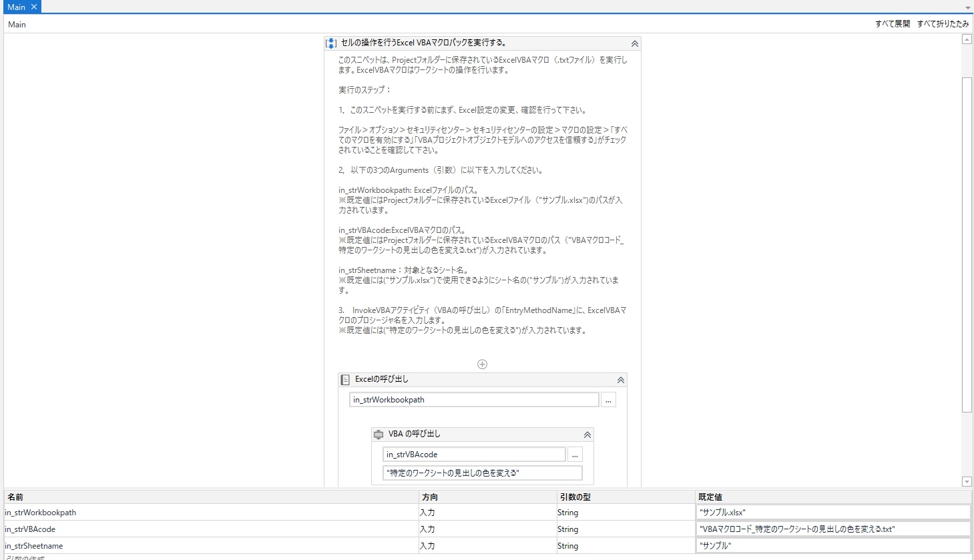
Task: Click the in_strVBAcode input field in the VBA activity
Action: pyautogui.click(x=474, y=455)
